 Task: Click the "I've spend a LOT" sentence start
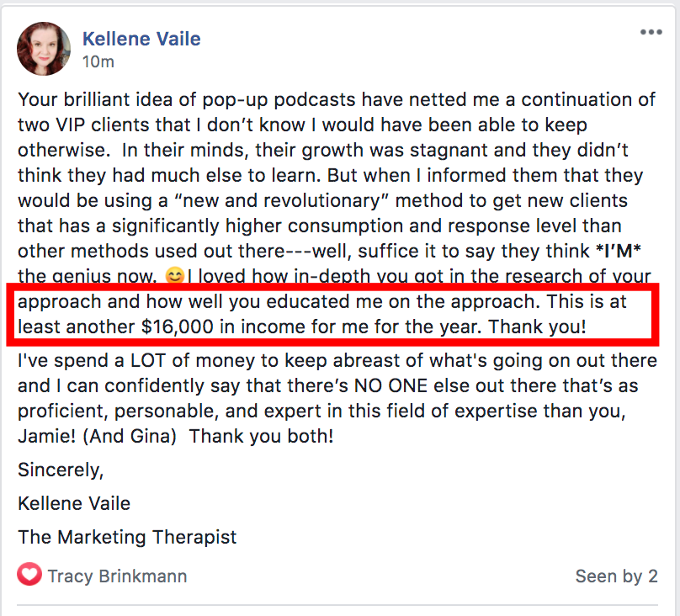pyautogui.click(x=82, y=361)
